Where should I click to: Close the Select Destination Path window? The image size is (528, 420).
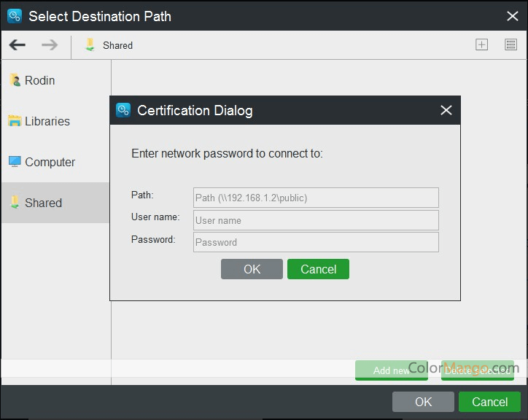[512, 16]
